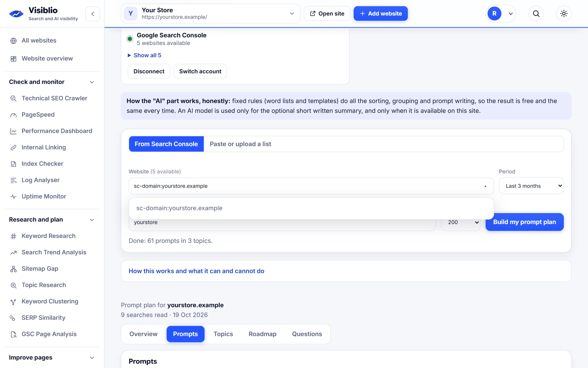The height and width of the screenshot is (368, 588).
Task: Open Performance Dashboard chart icon
Action: coord(13,131)
